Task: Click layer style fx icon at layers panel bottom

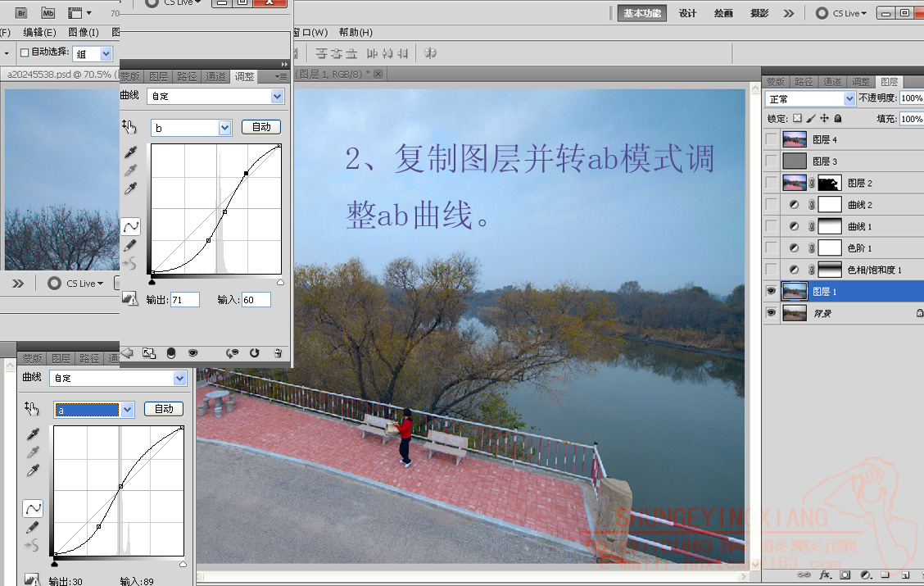Action: pos(826,575)
